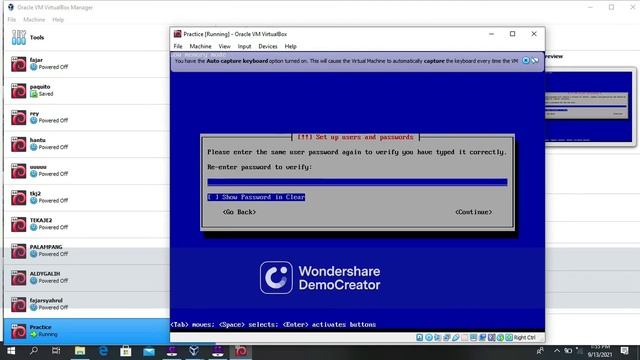Click the display indicator in VM status bar

pyautogui.click(x=473, y=338)
